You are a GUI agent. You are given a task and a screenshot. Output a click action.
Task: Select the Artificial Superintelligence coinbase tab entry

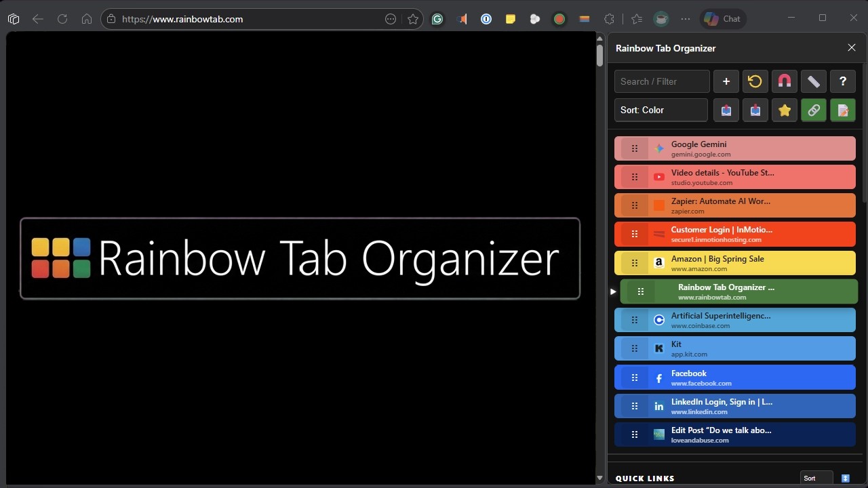click(735, 320)
